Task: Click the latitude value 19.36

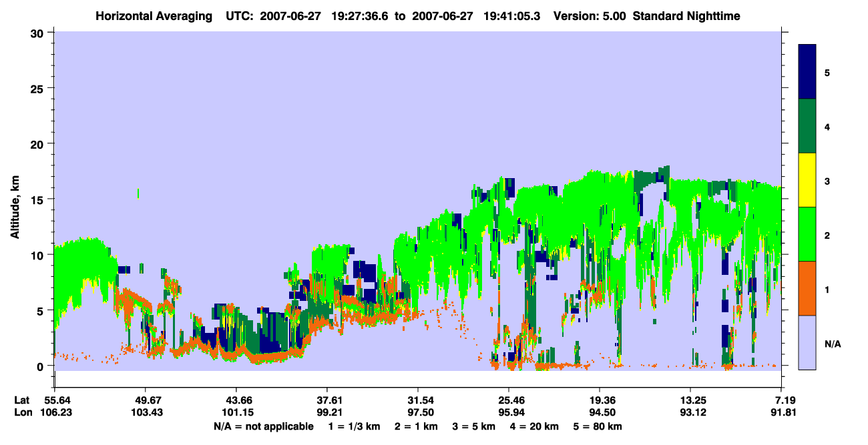Action: coord(600,400)
